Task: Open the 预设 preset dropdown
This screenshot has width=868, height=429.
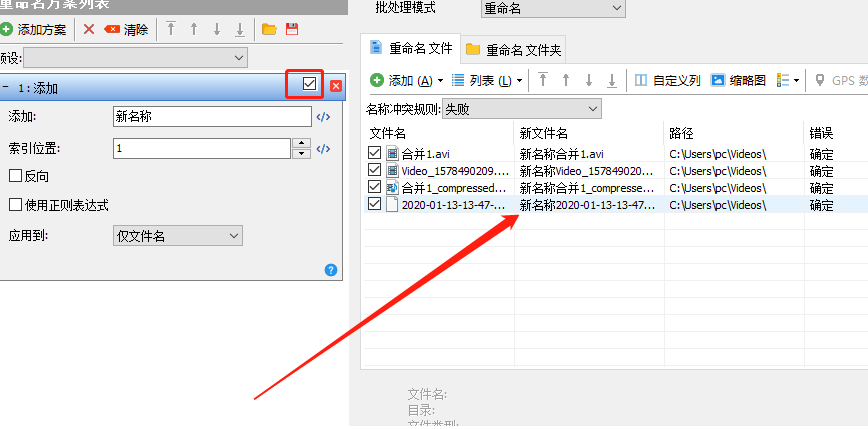Action: click(x=136, y=58)
